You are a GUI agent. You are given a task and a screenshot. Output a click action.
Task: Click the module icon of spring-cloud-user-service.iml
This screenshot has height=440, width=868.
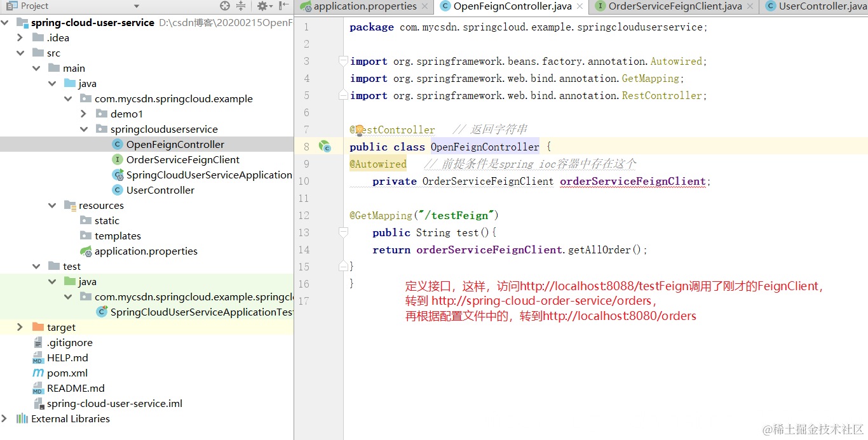[38, 404]
